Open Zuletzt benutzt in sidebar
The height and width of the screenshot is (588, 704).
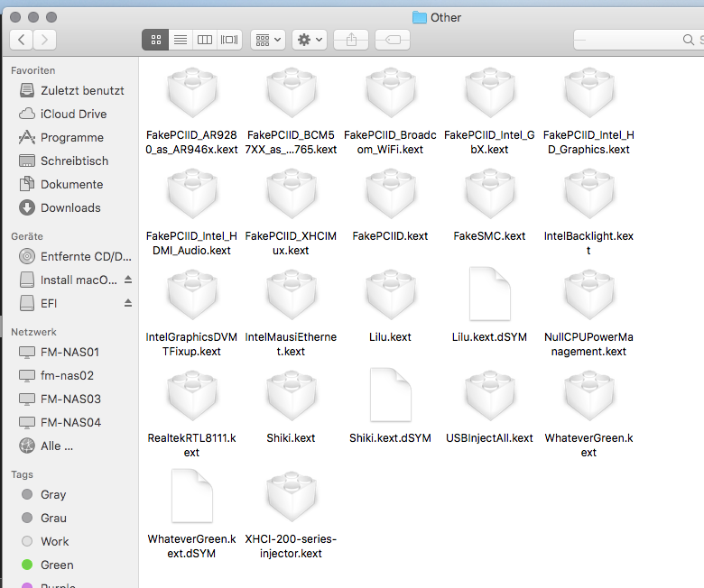(x=71, y=90)
